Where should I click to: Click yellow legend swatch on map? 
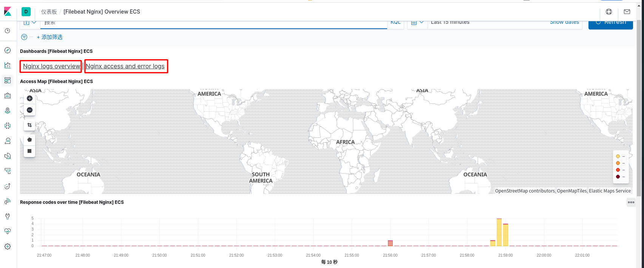coord(618,156)
